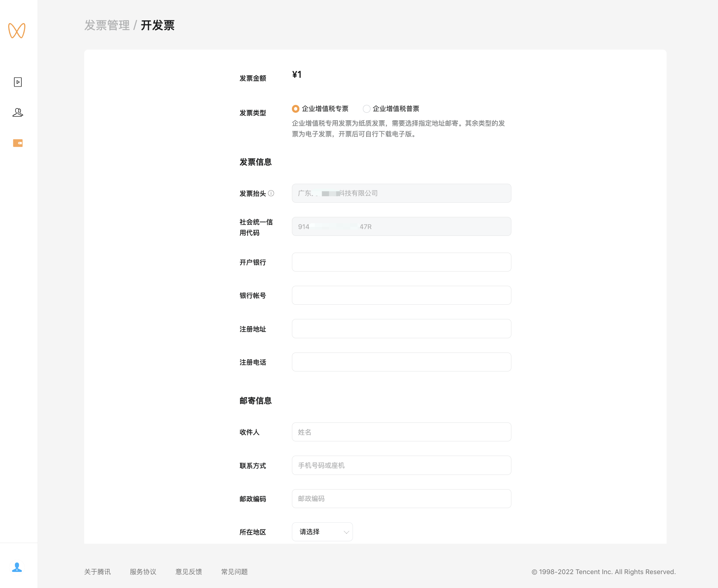The width and height of the screenshot is (718, 588).
Task: Open 意见反馈 footer link
Action: click(x=189, y=572)
